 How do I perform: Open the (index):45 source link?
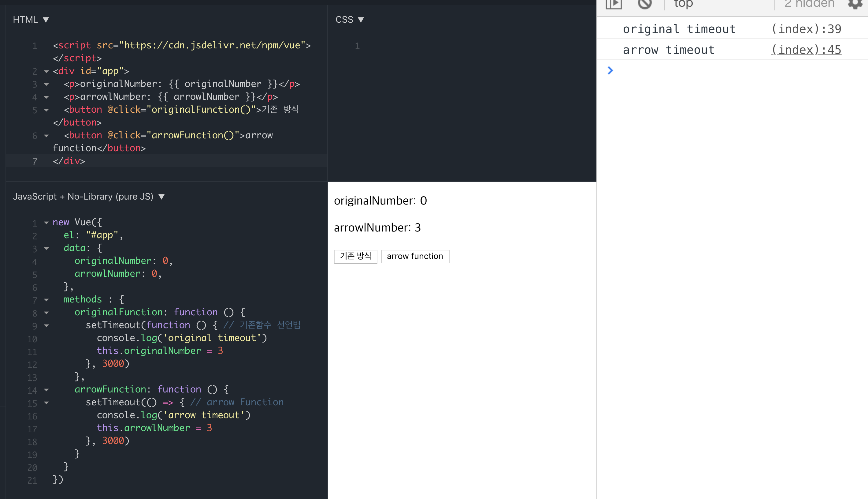pyautogui.click(x=806, y=50)
